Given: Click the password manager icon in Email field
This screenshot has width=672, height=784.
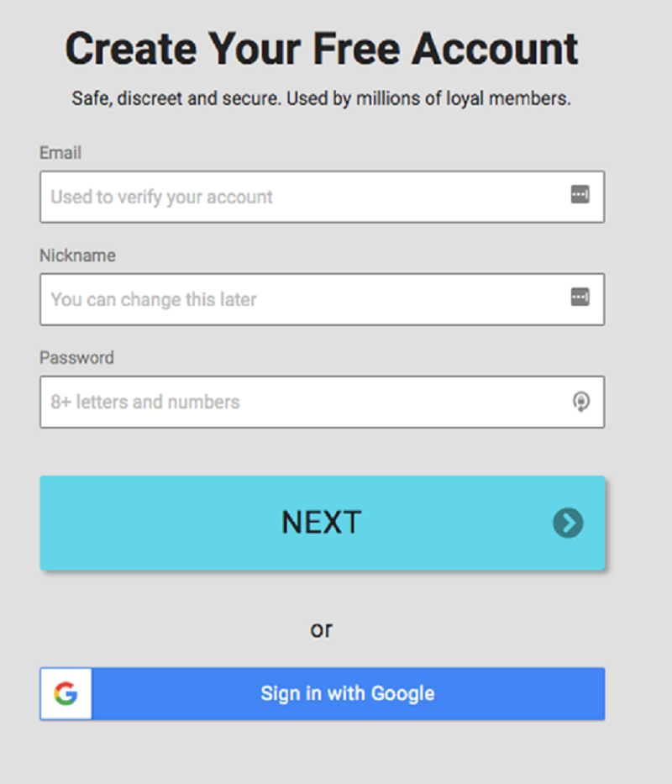Looking at the screenshot, I should tap(580, 194).
